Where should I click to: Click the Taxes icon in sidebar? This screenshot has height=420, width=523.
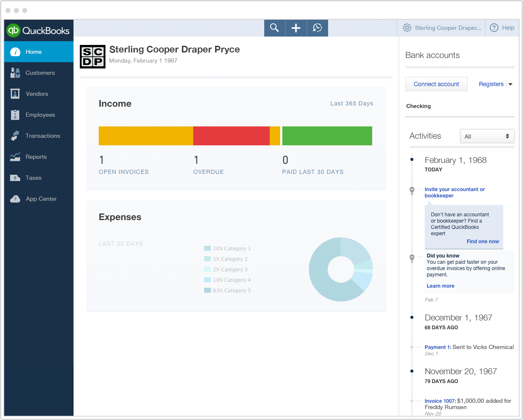(x=15, y=178)
